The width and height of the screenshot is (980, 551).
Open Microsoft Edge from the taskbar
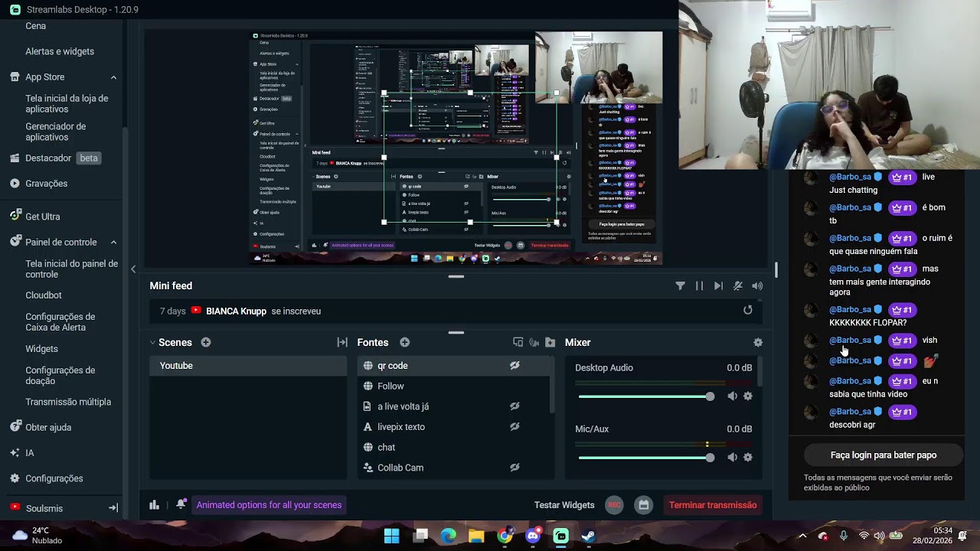tap(448, 536)
